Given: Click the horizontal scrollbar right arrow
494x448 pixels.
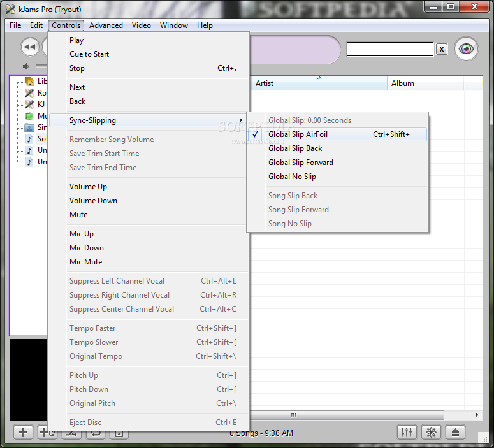Looking at the screenshot, I should [x=477, y=415].
